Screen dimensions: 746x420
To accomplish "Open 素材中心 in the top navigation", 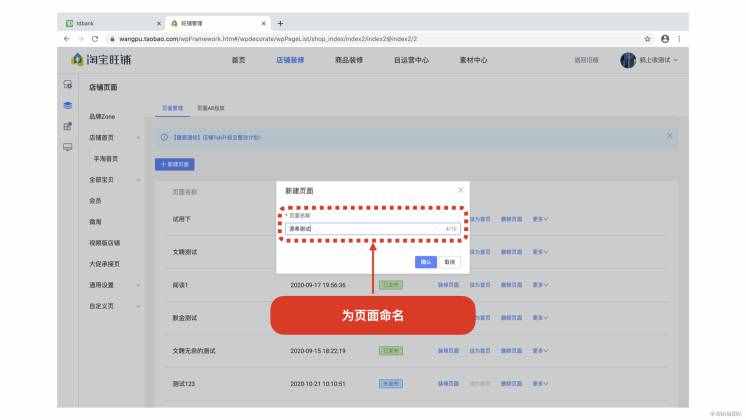I will point(473,60).
